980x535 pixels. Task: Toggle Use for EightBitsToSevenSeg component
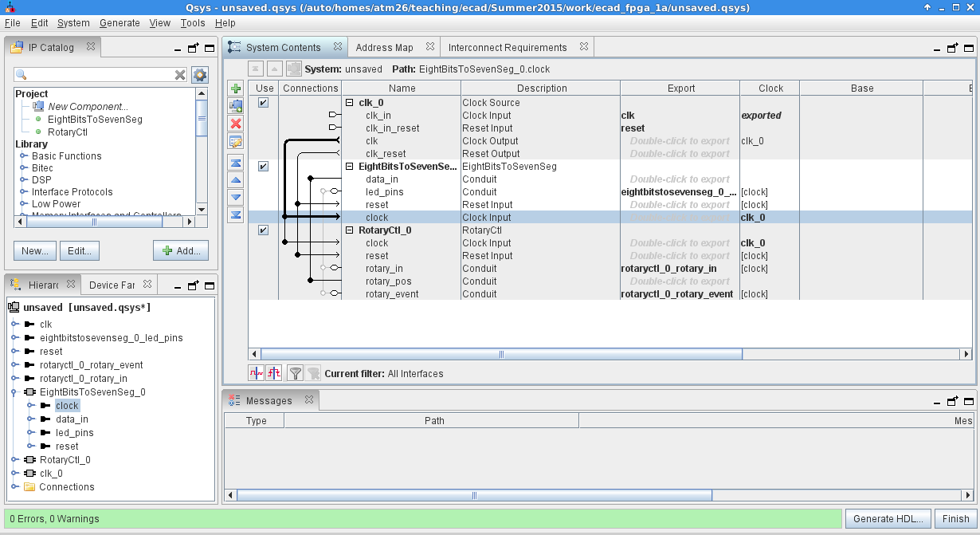[263, 166]
